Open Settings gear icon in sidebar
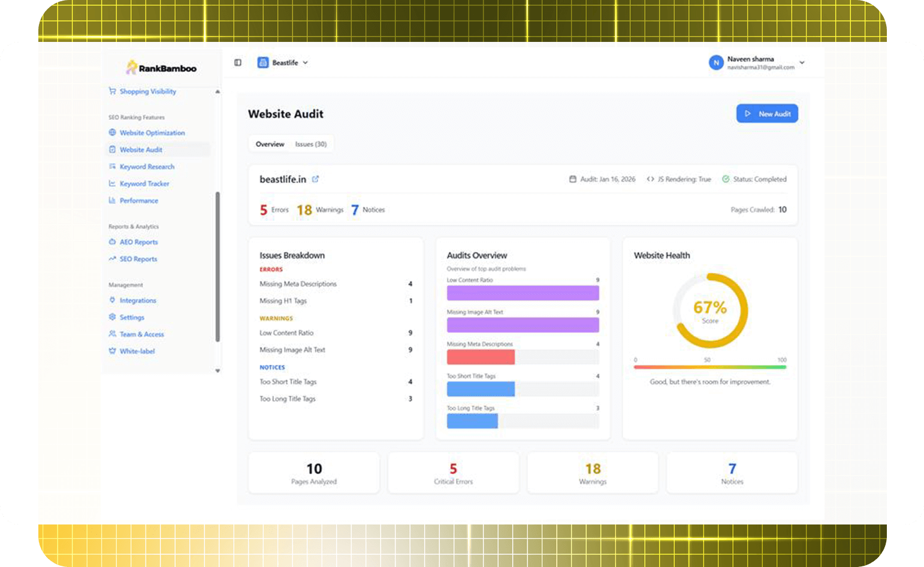924x567 pixels. click(x=112, y=317)
